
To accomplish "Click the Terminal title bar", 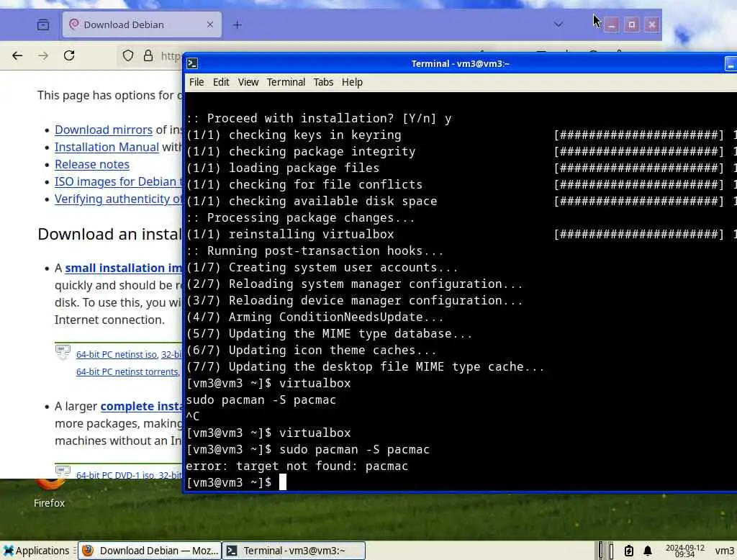I will (x=460, y=63).
